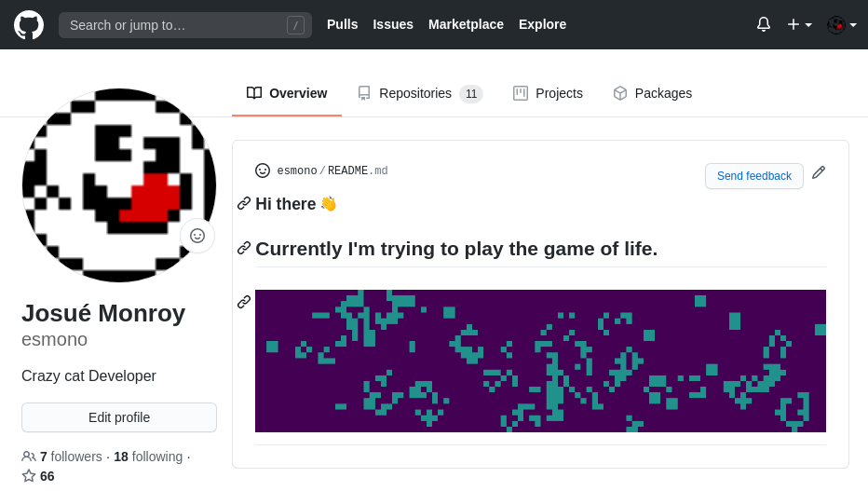Select the username esmono under name
868x491 pixels.
click(x=54, y=339)
